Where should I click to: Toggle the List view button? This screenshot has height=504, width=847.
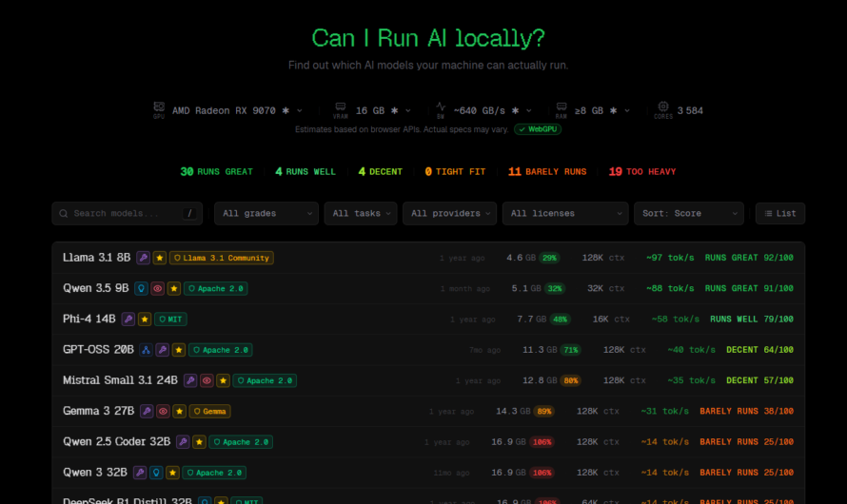(780, 214)
